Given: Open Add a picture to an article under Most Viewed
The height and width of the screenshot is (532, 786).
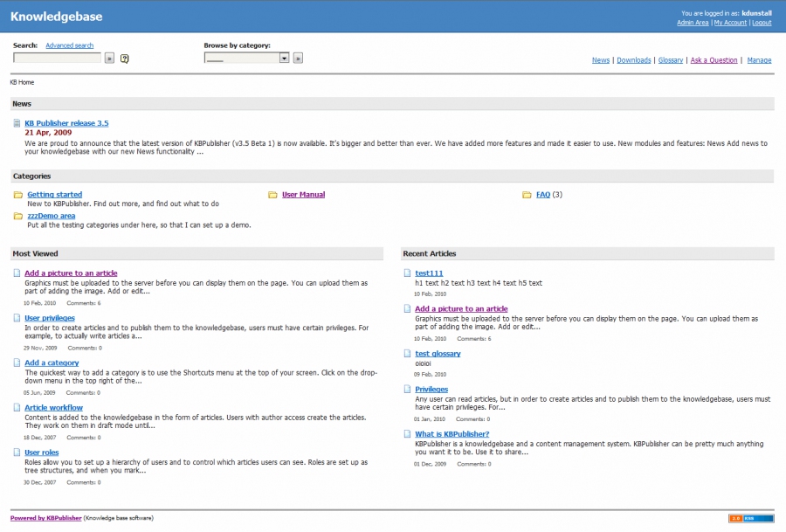Looking at the screenshot, I should click(x=71, y=273).
